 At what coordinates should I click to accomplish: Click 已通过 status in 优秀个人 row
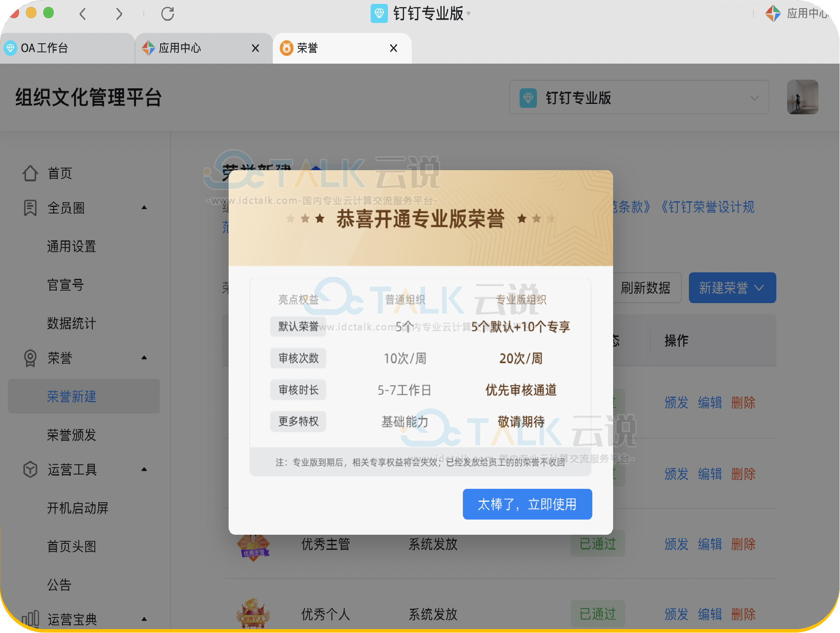pos(598,614)
